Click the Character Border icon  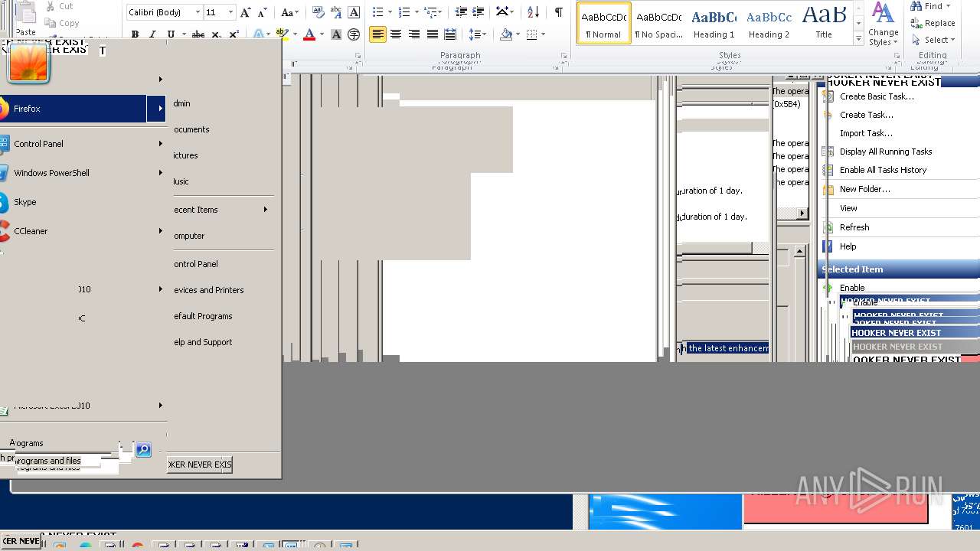point(354,12)
